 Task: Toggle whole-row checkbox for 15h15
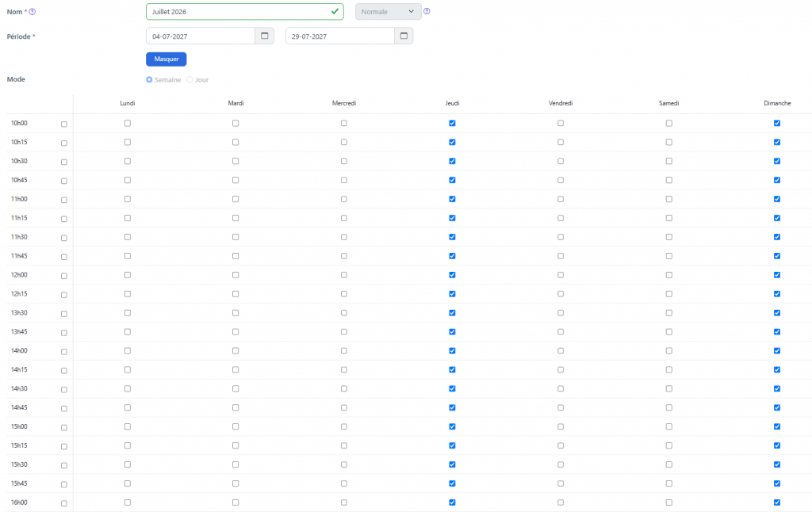pos(64,446)
